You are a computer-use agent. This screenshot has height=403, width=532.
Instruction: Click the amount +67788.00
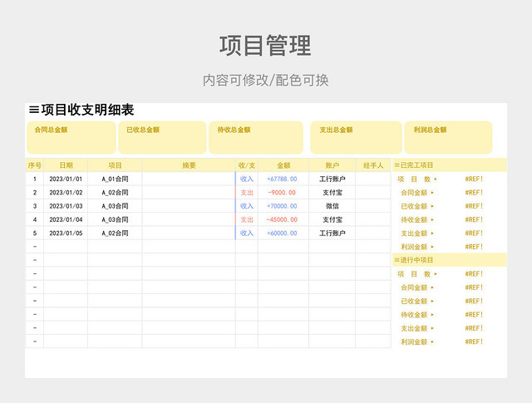tap(282, 179)
